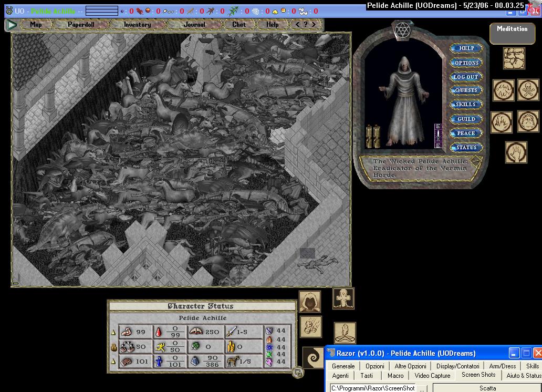The width and height of the screenshot is (542, 392).
Task: Click the strength arm icon in Character Status
Action: tap(126, 332)
